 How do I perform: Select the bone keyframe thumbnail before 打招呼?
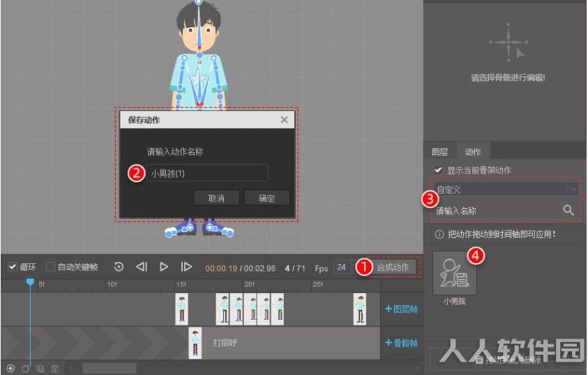pos(195,343)
